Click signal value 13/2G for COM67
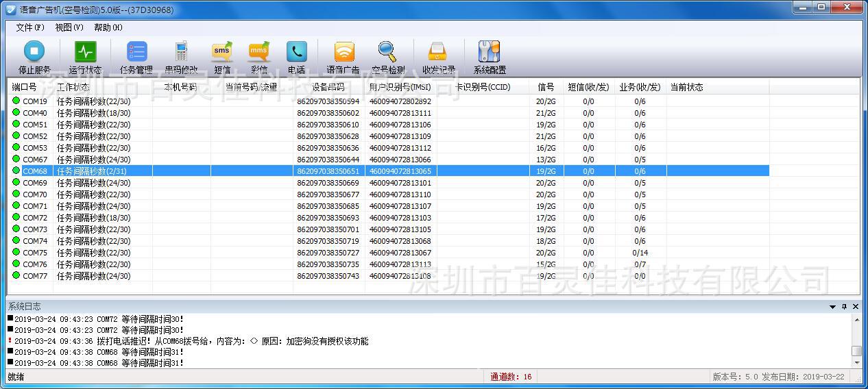 point(546,160)
